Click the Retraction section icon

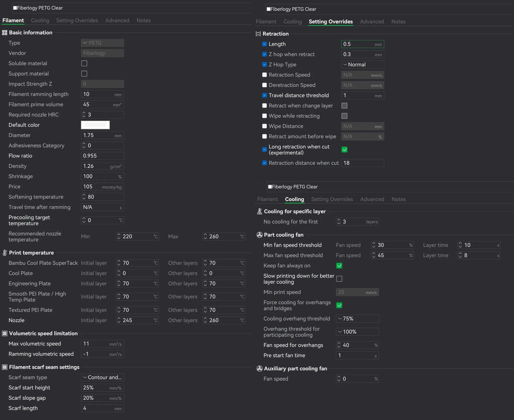(258, 34)
